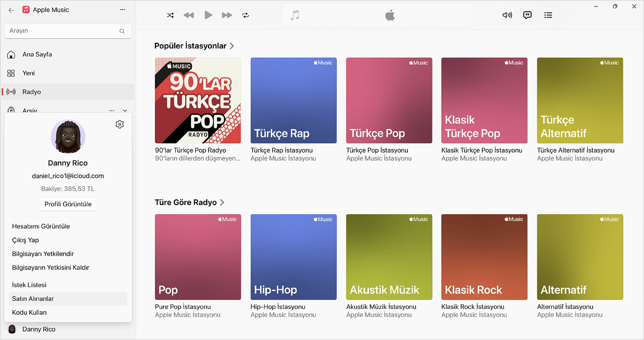Click the Apple Music app icon
Image resolution: width=644 pixels, height=340 pixels.
tap(26, 9)
